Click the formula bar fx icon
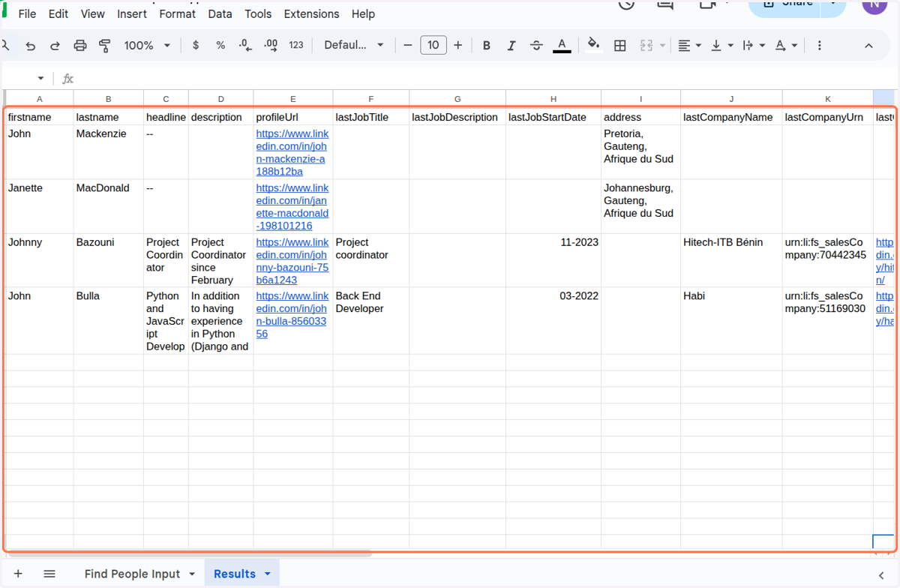 (67, 79)
